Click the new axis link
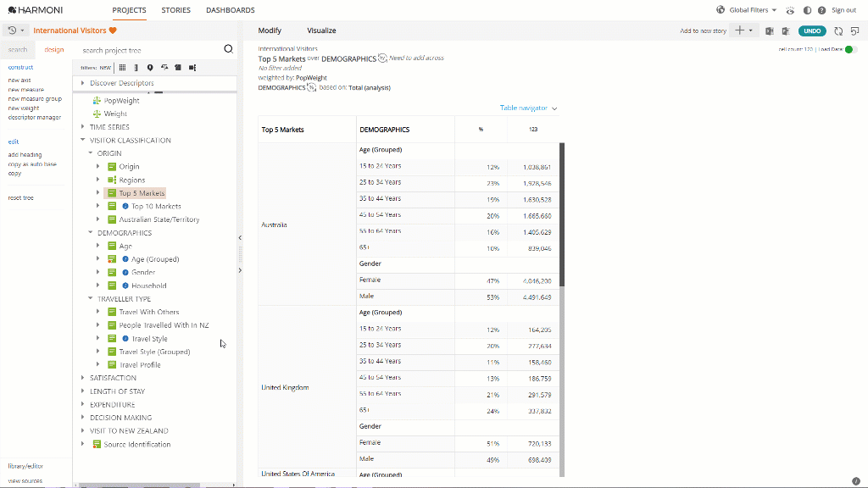 point(19,80)
